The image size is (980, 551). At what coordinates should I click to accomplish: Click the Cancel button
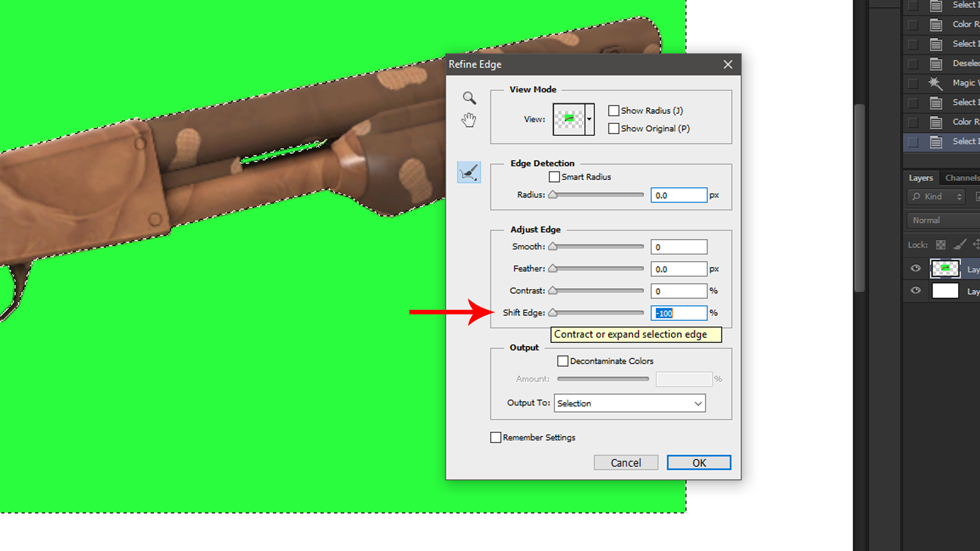[626, 463]
